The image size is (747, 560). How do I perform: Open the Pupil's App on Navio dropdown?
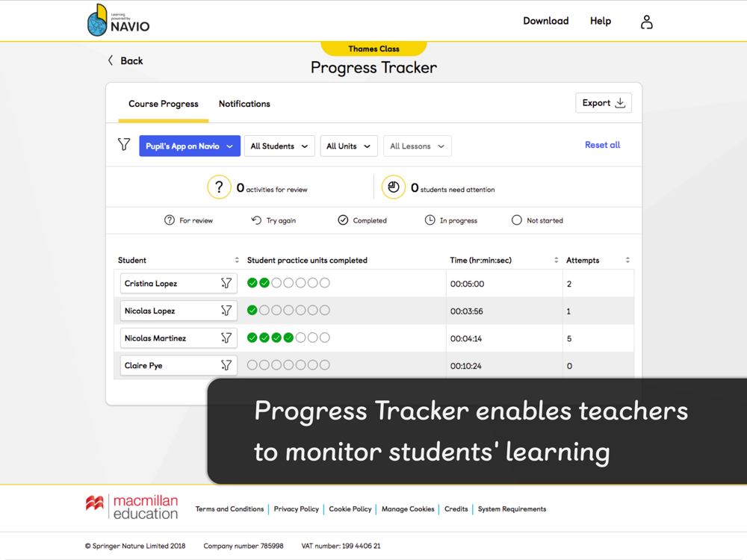tap(190, 146)
